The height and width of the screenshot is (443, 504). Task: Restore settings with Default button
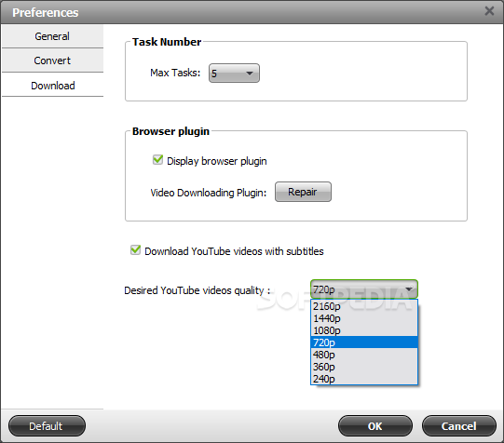tap(47, 426)
